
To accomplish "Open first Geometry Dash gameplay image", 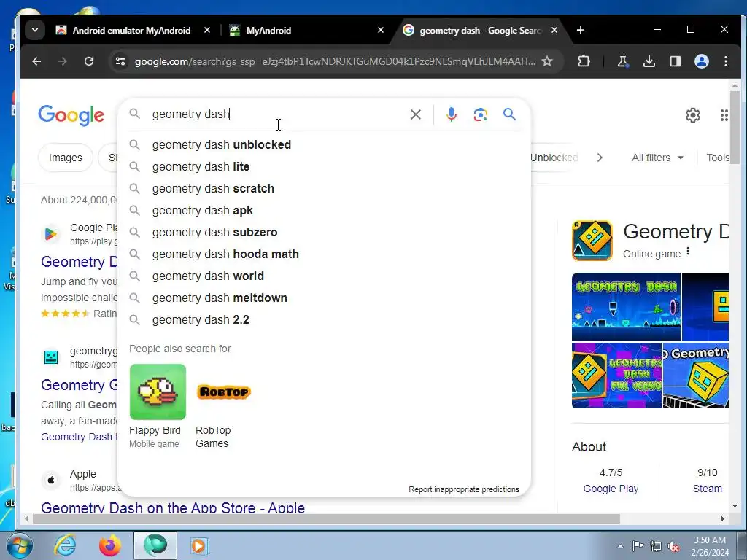I will coord(626,307).
